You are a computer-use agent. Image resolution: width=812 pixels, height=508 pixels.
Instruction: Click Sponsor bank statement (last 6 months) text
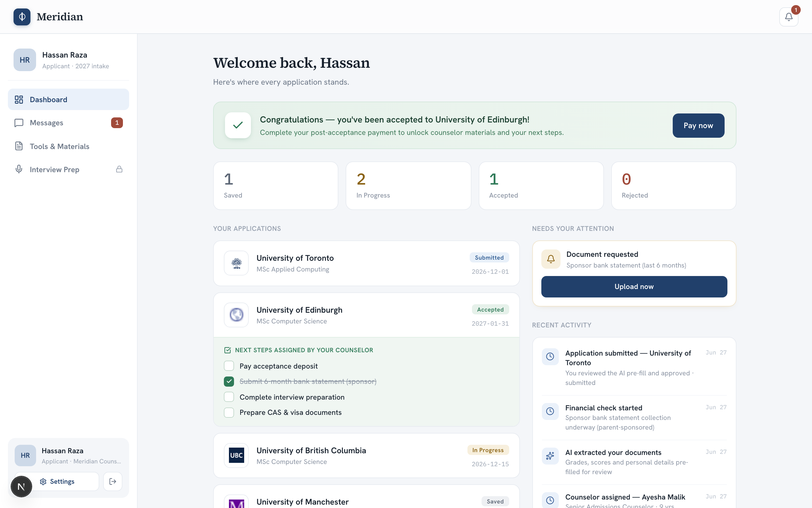(x=626, y=265)
